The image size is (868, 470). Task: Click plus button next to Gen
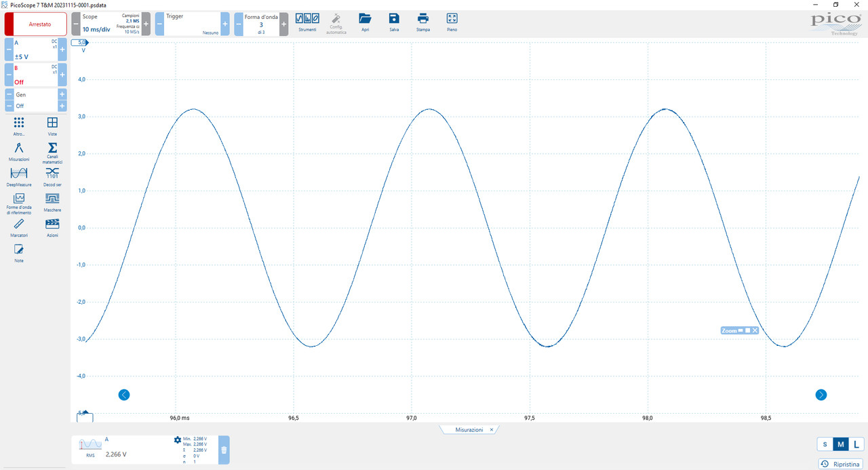point(62,95)
